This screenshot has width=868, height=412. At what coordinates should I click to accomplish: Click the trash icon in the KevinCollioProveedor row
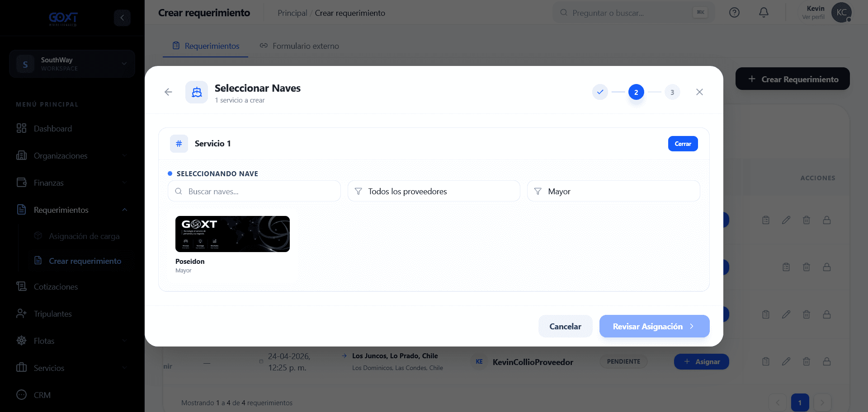(x=807, y=361)
